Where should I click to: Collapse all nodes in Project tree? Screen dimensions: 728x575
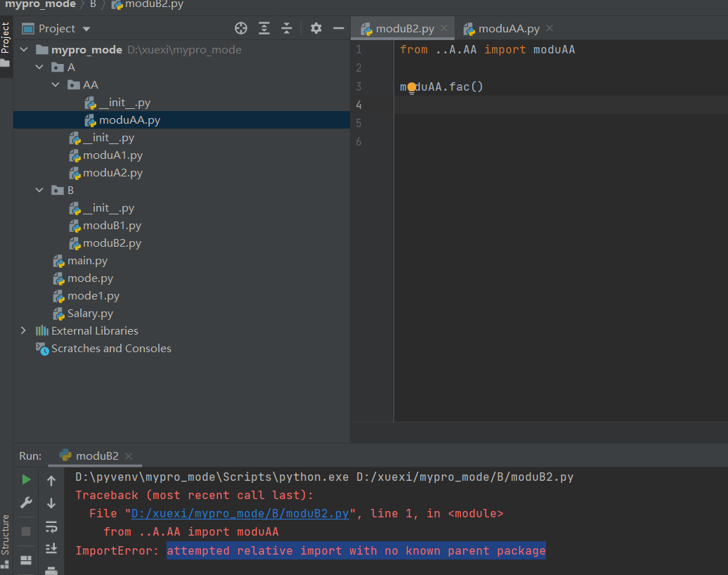pos(287,28)
